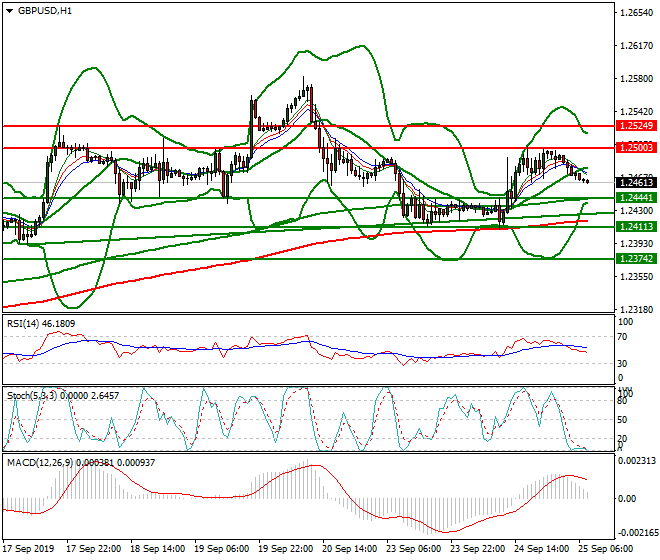Click the RSI(14) 46.1809 indicator label
Screen dimensions: 660x560
(41, 323)
